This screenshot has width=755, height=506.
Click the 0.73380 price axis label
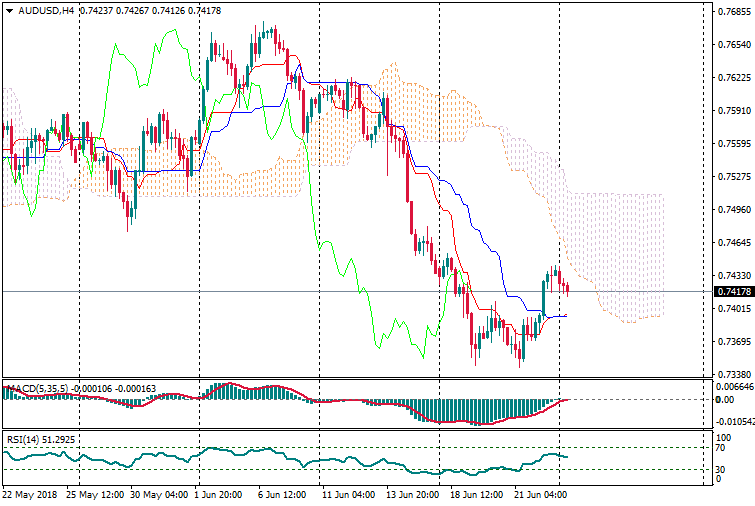point(732,374)
